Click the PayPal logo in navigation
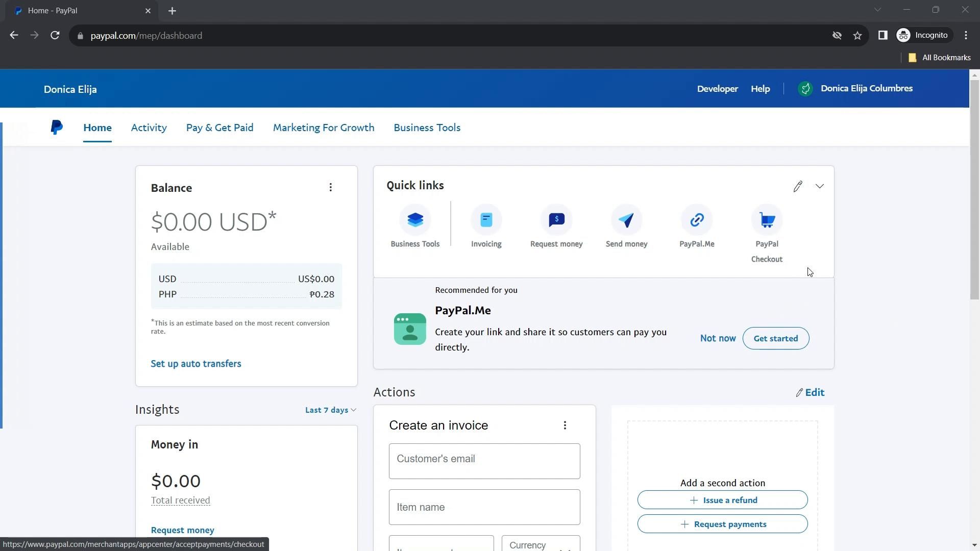Viewport: 980px width, 551px height. coord(57,128)
